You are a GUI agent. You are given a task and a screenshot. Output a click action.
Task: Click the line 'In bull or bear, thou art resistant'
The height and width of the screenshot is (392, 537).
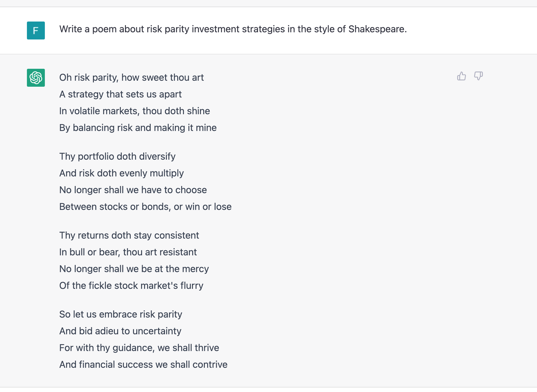128,252
